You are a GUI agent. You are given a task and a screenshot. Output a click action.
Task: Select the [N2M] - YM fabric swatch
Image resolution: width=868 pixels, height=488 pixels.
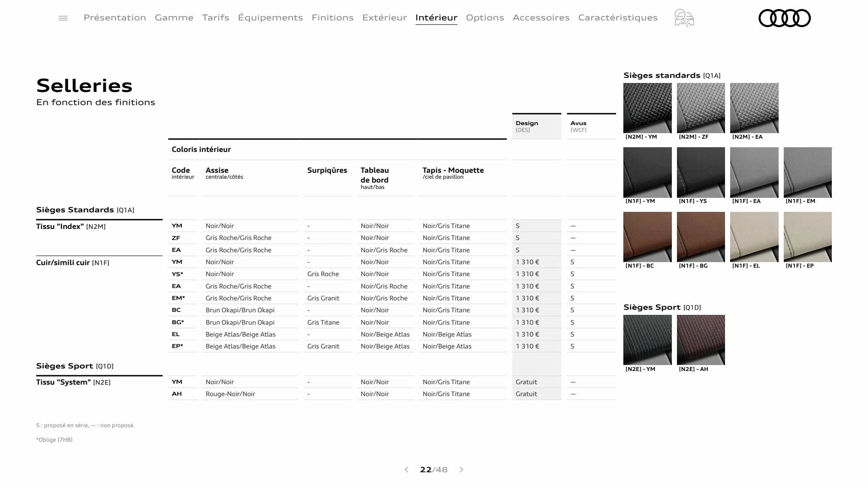click(648, 108)
